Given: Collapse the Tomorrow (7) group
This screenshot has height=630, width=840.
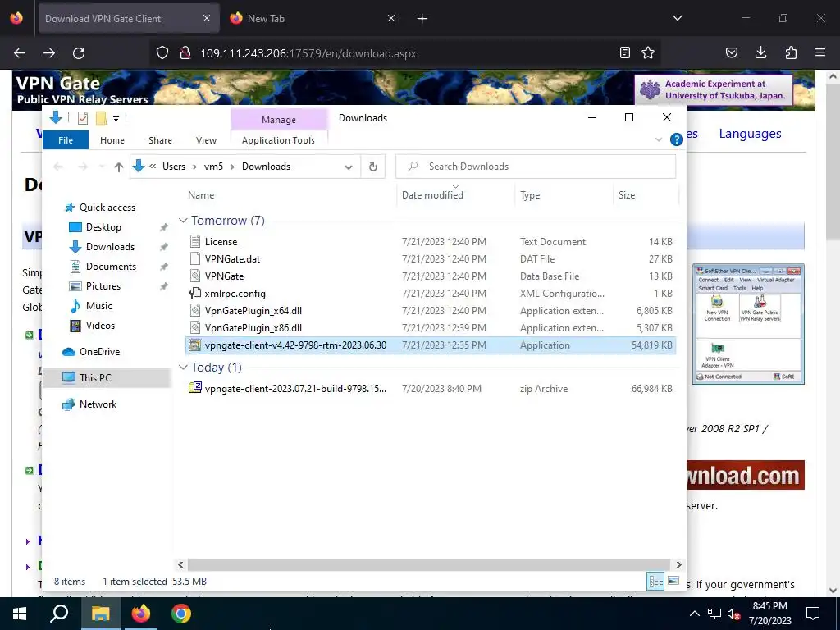Looking at the screenshot, I should pyautogui.click(x=183, y=220).
